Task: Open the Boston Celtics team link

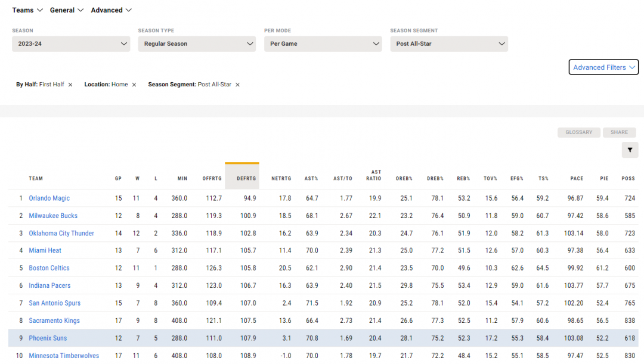Action: (49, 268)
